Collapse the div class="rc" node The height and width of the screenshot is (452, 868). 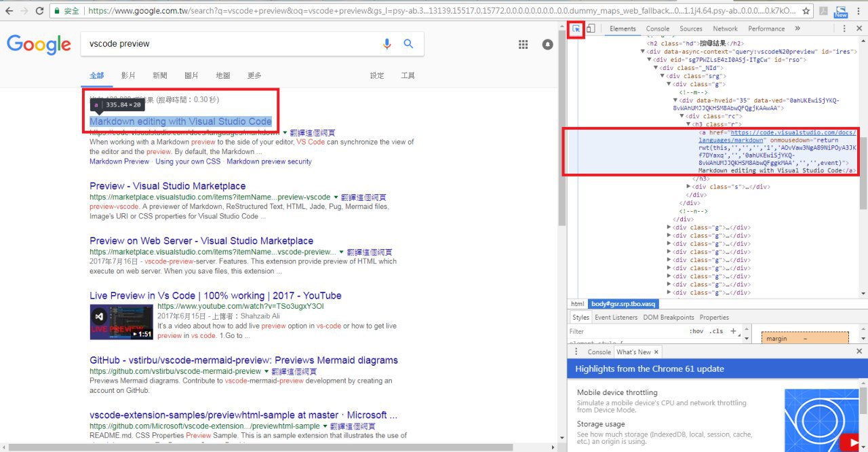coord(682,116)
